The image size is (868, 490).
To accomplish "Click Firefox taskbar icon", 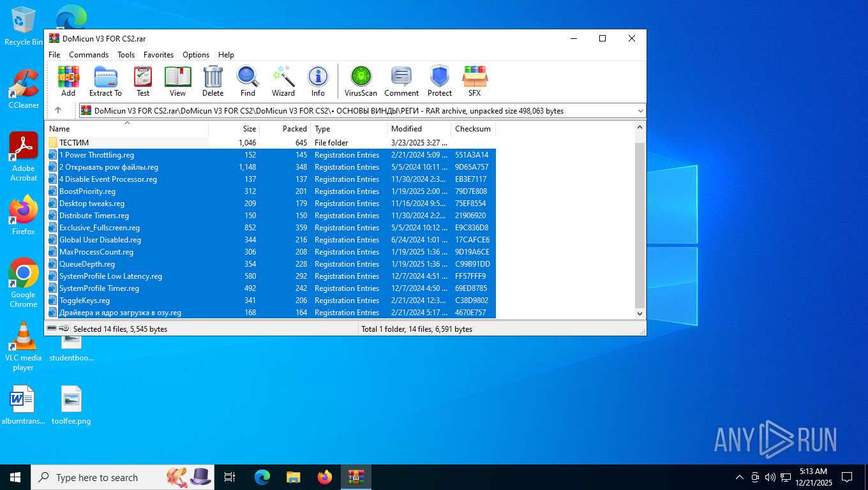I will coord(325,477).
